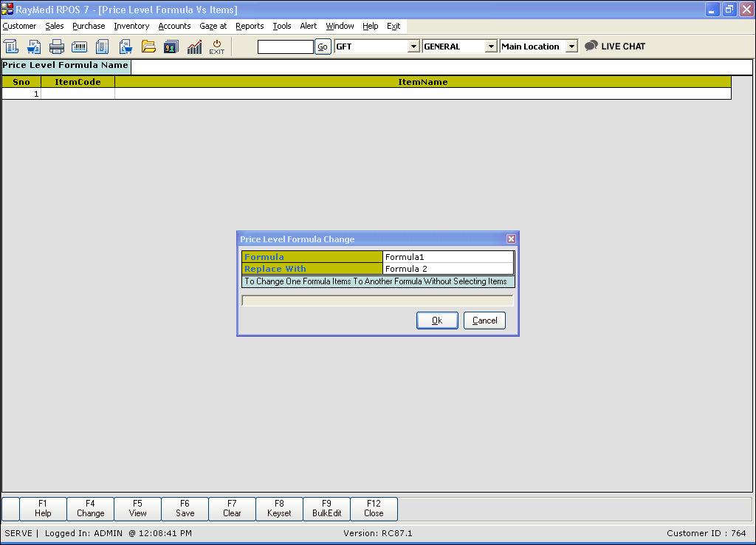Expand the GENERAL dropdown list
This screenshot has height=545, width=756.
tap(491, 47)
